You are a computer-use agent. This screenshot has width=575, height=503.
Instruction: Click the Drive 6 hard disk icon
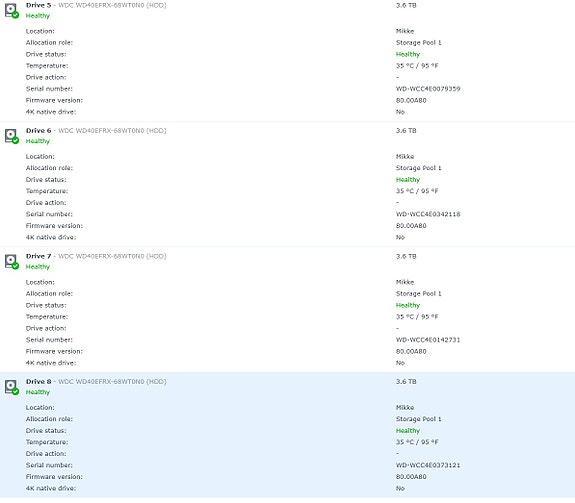point(11,136)
